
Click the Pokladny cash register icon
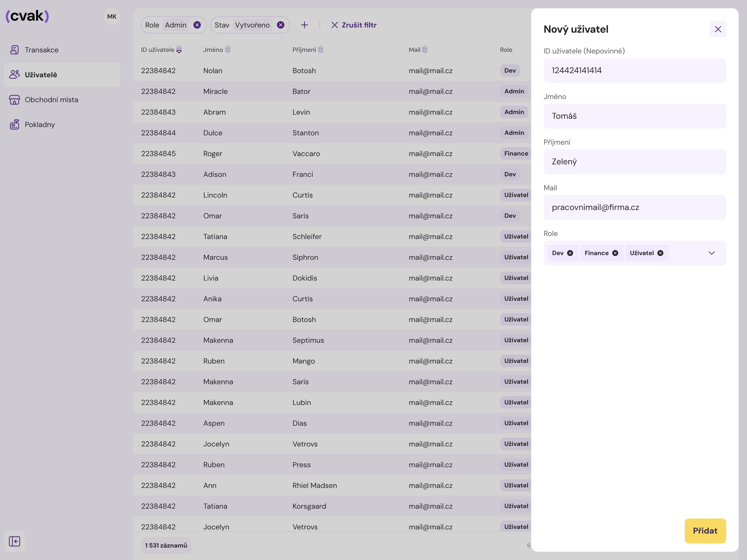[x=14, y=124]
